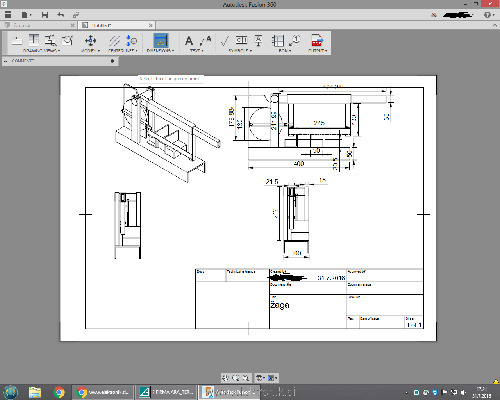
Task: Launch pinned Chrome icon on the taskbar
Action: [59, 392]
